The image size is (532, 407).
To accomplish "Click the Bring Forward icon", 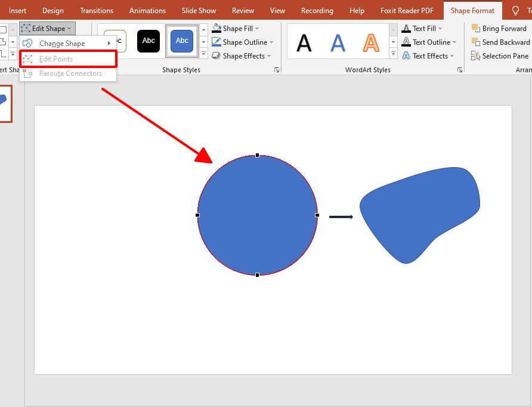I will pyautogui.click(x=475, y=28).
